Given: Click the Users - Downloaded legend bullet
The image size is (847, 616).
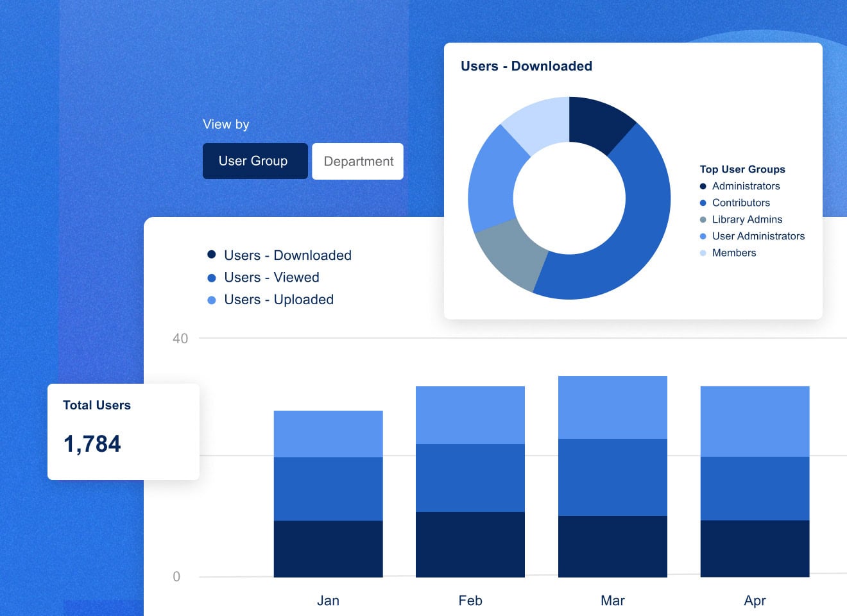Looking at the screenshot, I should 212,254.
